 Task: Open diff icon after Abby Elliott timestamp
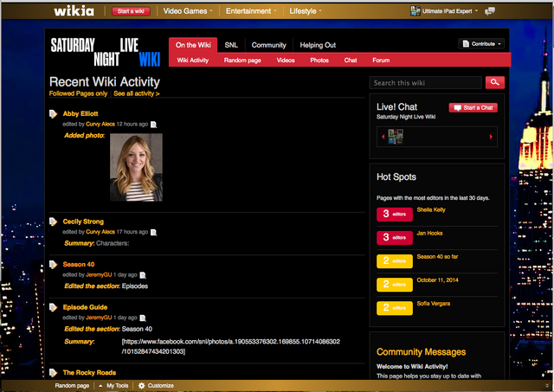click(x=154, y=125)
